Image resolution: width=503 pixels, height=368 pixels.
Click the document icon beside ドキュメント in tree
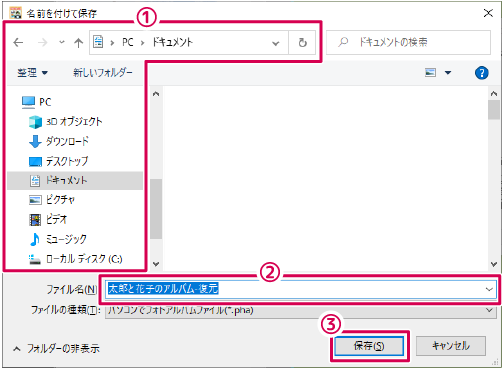(35, 181)
